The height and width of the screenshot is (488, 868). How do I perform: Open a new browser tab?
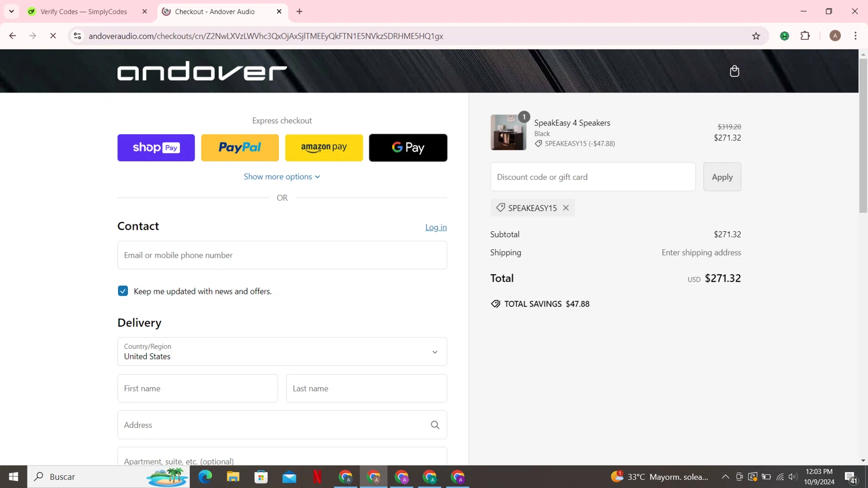click(x=299, y=12)
